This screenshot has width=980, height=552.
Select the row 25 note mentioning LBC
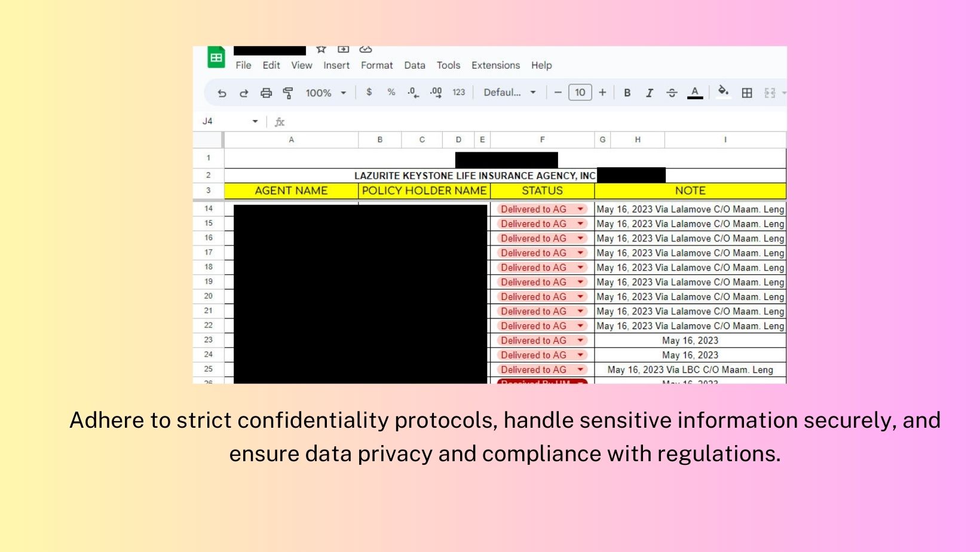(690, 370)
